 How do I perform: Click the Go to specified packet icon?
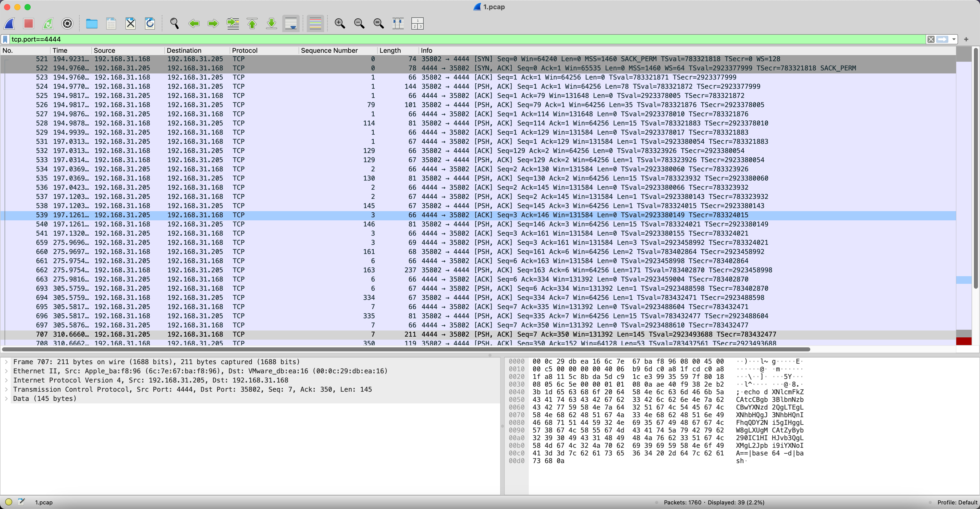point(233,23)
